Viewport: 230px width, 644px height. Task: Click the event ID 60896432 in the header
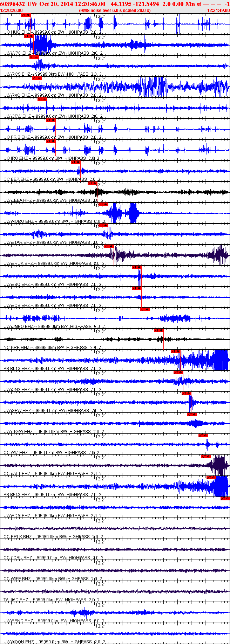coord(13,4)
